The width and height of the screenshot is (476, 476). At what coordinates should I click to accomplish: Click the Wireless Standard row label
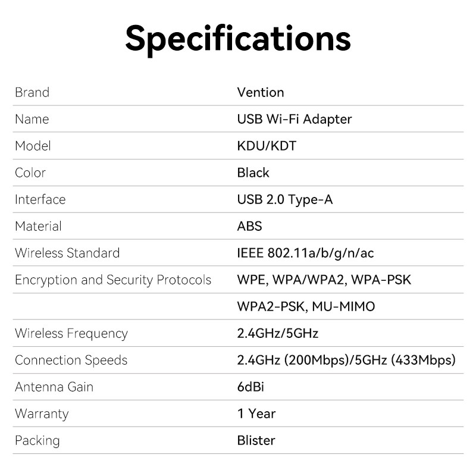pos(67,253)
